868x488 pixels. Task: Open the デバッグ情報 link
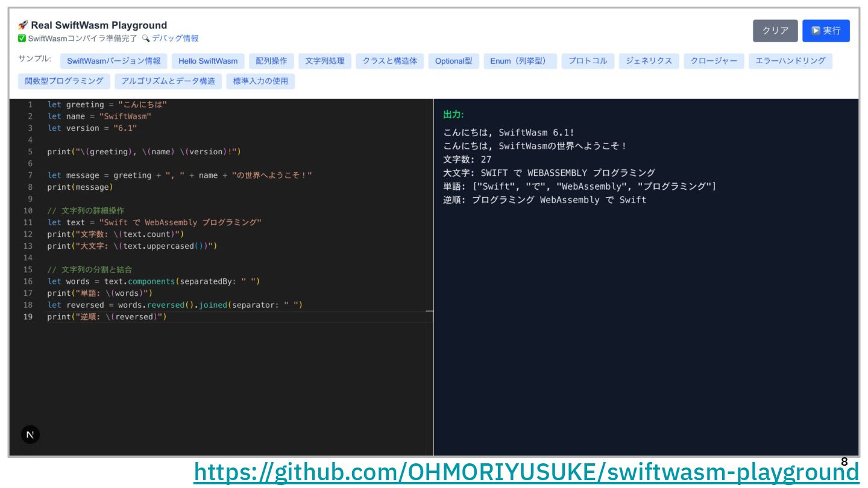click(175, 38)
